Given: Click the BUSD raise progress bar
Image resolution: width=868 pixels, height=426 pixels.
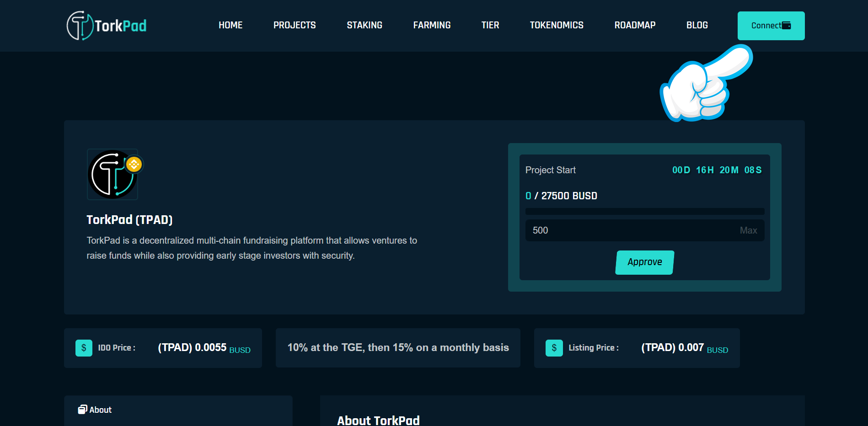Looking at the screenshot, I should click(x=645, y=211).
